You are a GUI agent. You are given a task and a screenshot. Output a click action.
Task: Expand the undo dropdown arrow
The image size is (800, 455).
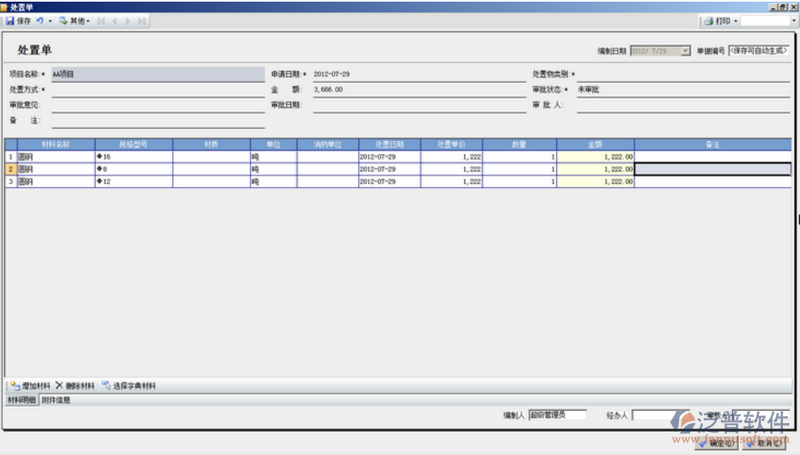click(x=50, y=20)
